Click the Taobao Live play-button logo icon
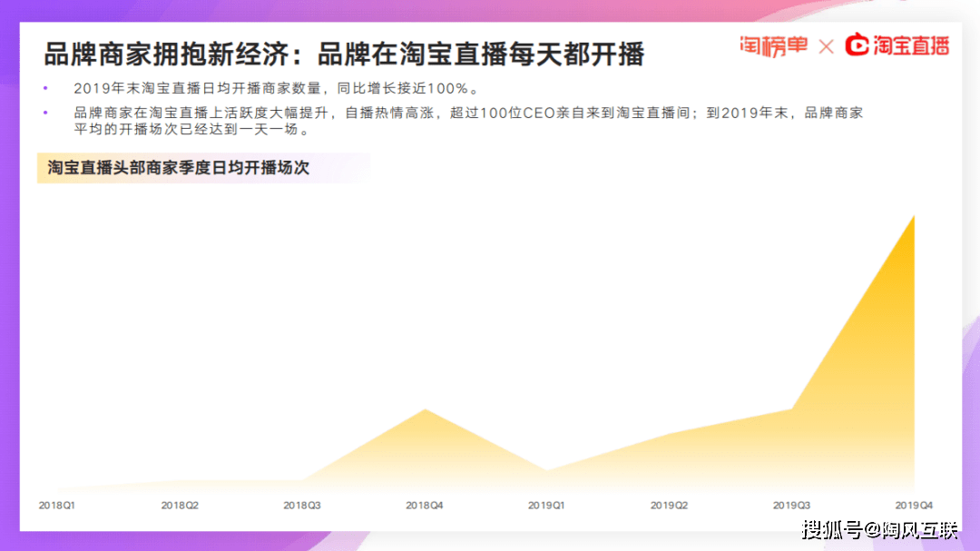Viewport: 980px width, 551px height. click(857, 45)
